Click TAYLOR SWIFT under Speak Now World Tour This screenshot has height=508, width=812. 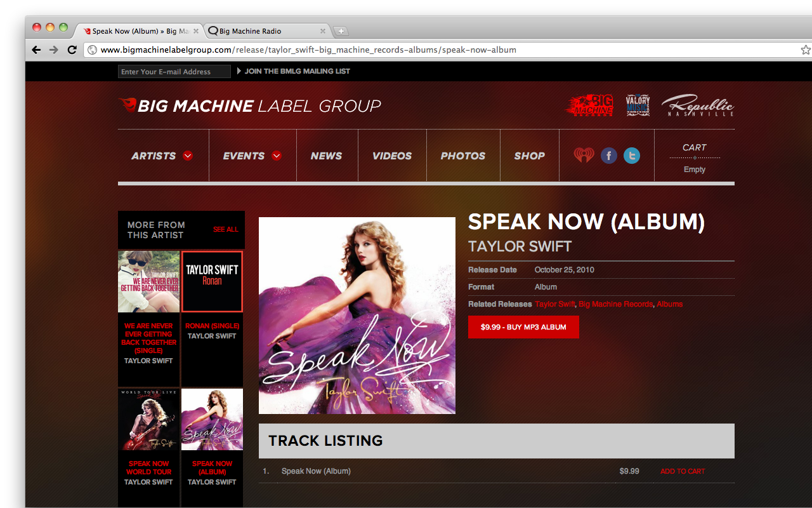(149, 482)
